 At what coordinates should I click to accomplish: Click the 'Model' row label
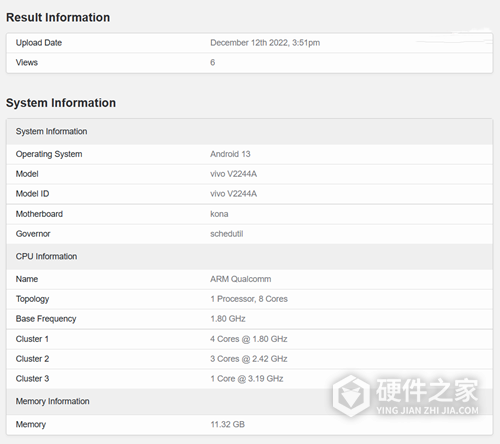click(x=27, y=174)
